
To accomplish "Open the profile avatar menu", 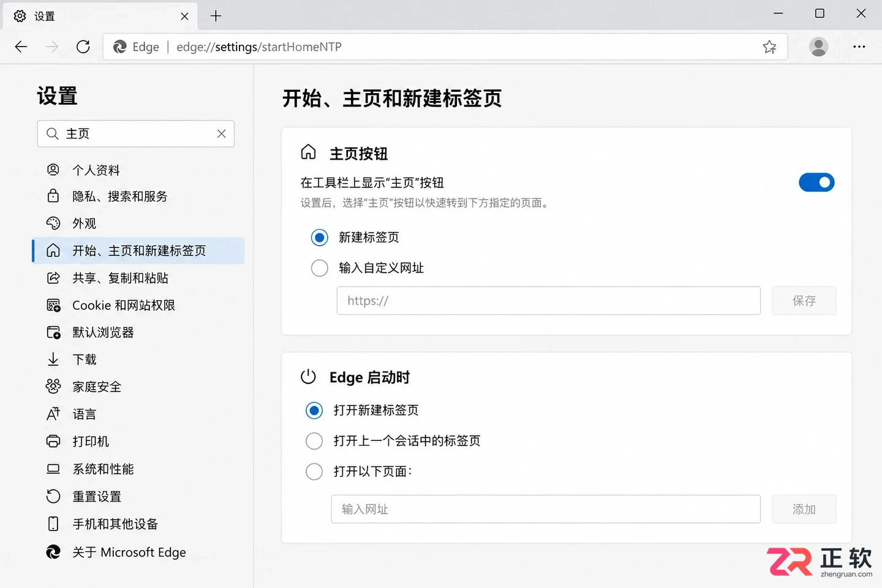I will [818, 47].
